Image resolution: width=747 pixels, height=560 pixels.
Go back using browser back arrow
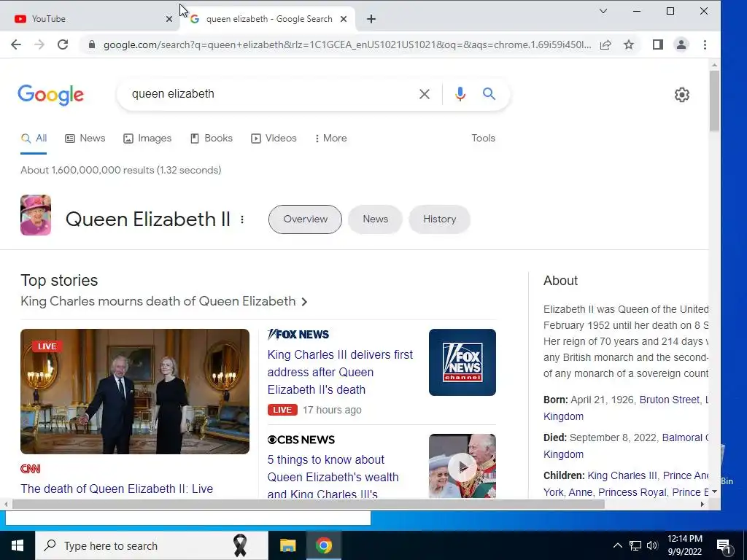[16, 44]
